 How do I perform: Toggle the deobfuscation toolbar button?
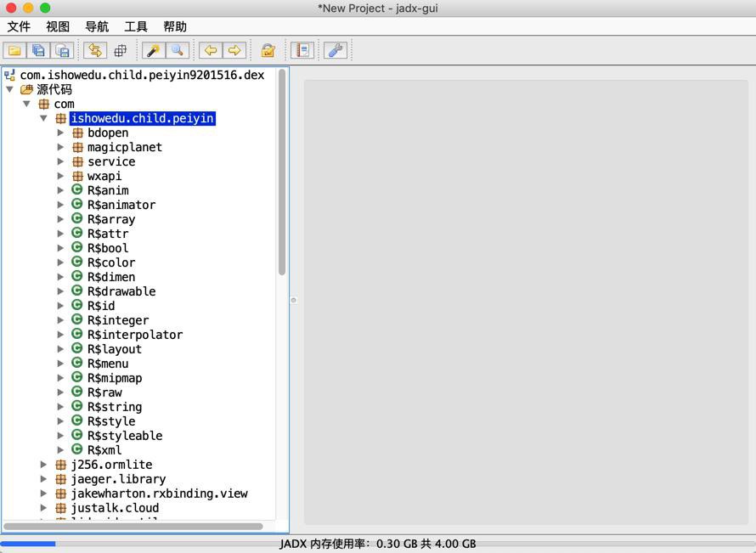coord(268,50)
